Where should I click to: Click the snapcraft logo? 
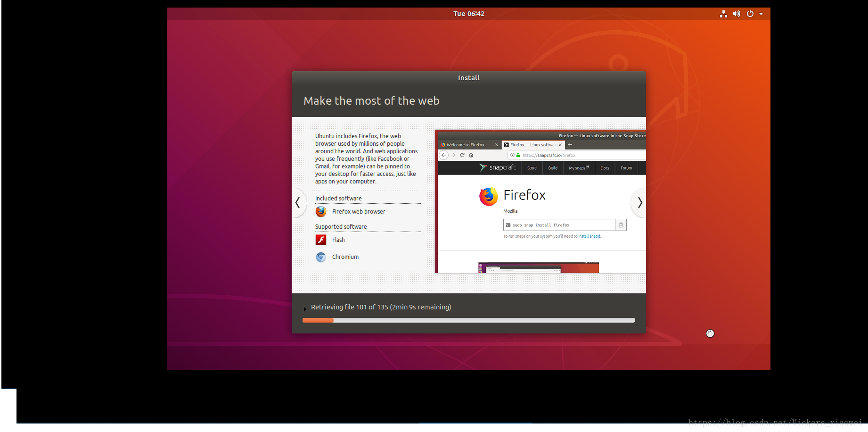pyautogui.click(x=497, y=167)
